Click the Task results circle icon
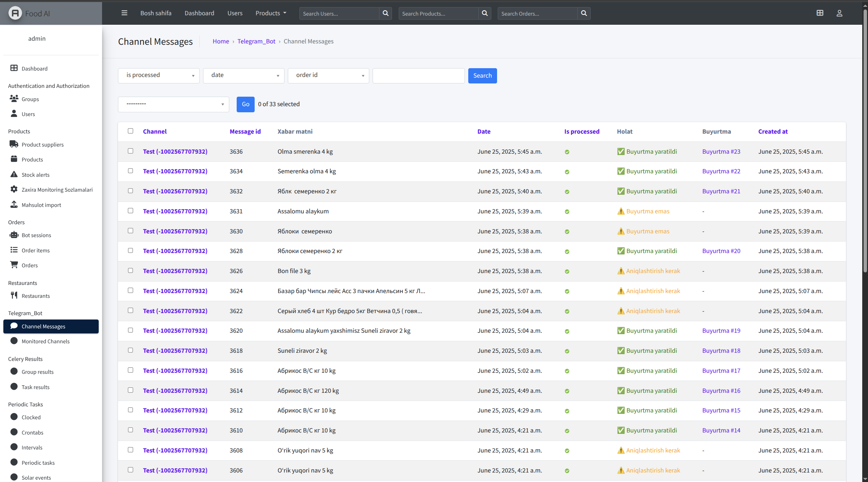Viewport: 868px width, 482px height. tap(14, 387)
